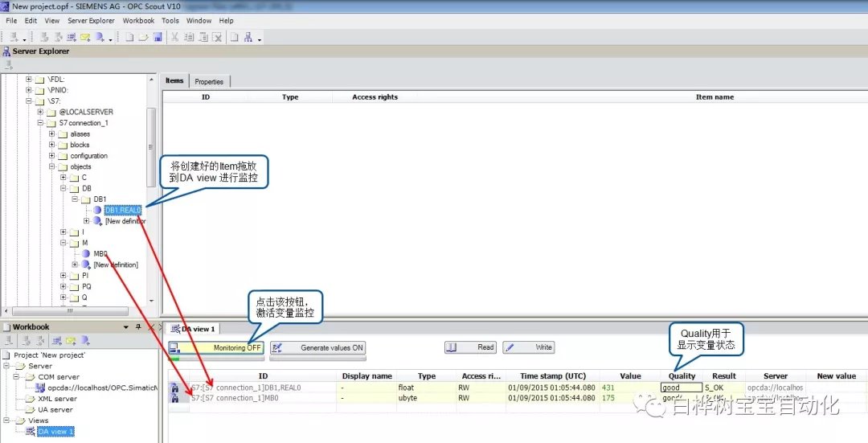Viewport: 868px width, 443px height.
Task: Click the new project toolbar icon
Action: click(129, 37)
